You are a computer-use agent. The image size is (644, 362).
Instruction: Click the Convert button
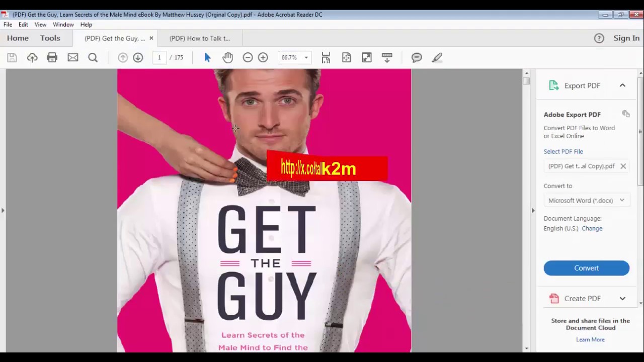point(587,268)
